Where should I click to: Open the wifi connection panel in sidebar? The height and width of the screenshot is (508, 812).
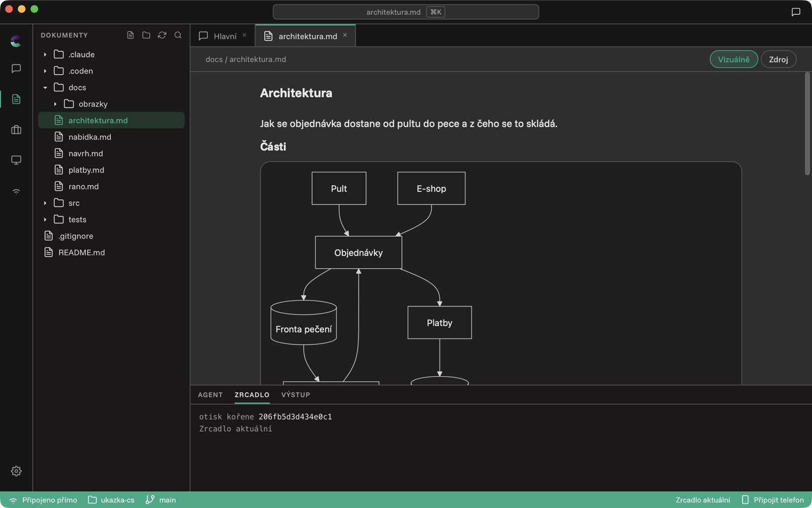(x=16, y=192)
